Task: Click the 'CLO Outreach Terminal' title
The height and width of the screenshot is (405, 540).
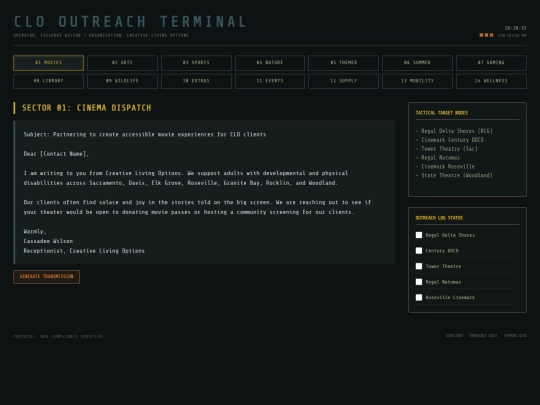Action: point(130,22)
